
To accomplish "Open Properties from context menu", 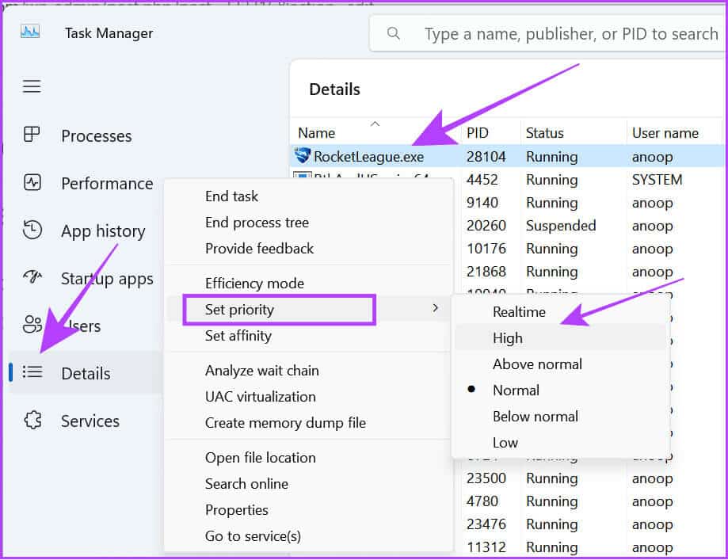I will tap(236, 510).
